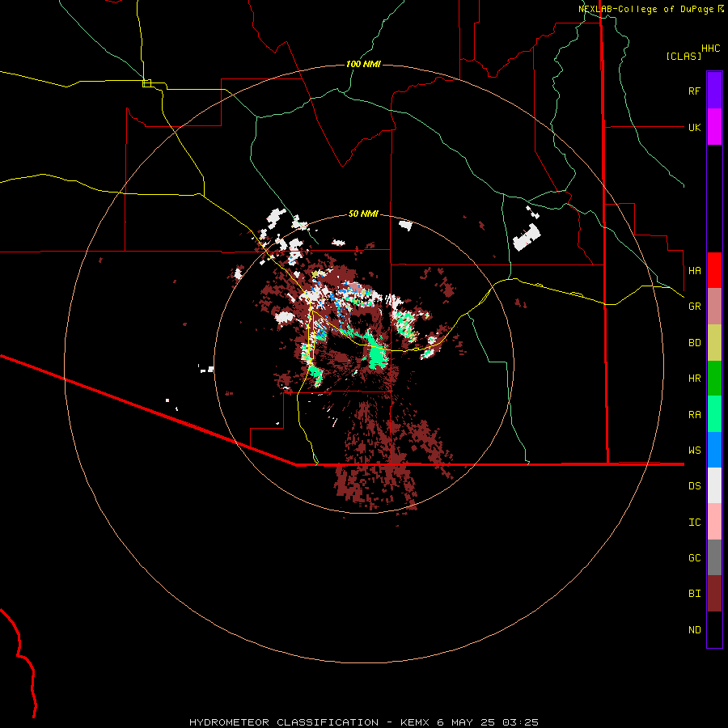The height and width of the screenshot is (728, 728).
Task: Select the BD yellow legend block
Action: pyautogui.click(x=714, y=343)
